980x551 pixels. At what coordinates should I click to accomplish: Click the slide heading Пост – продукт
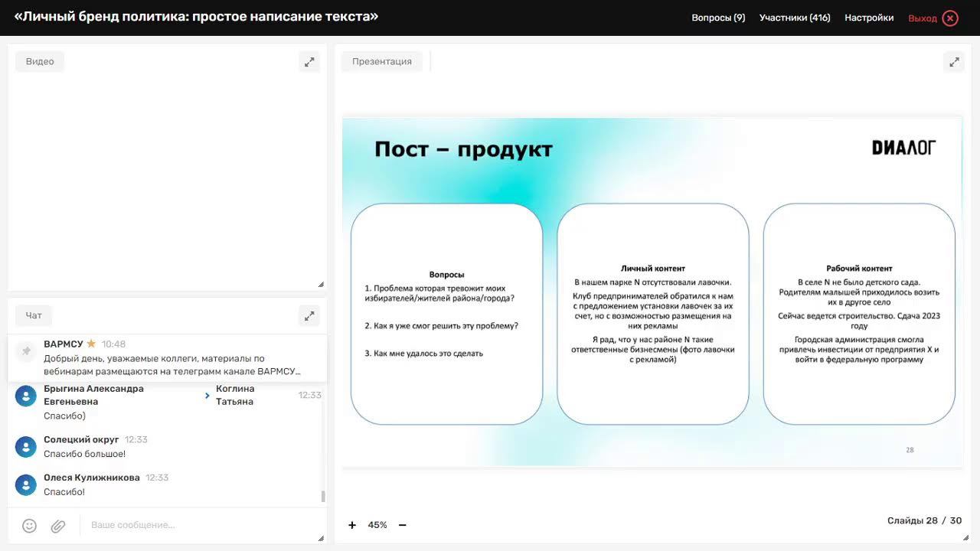coord(463,149)
